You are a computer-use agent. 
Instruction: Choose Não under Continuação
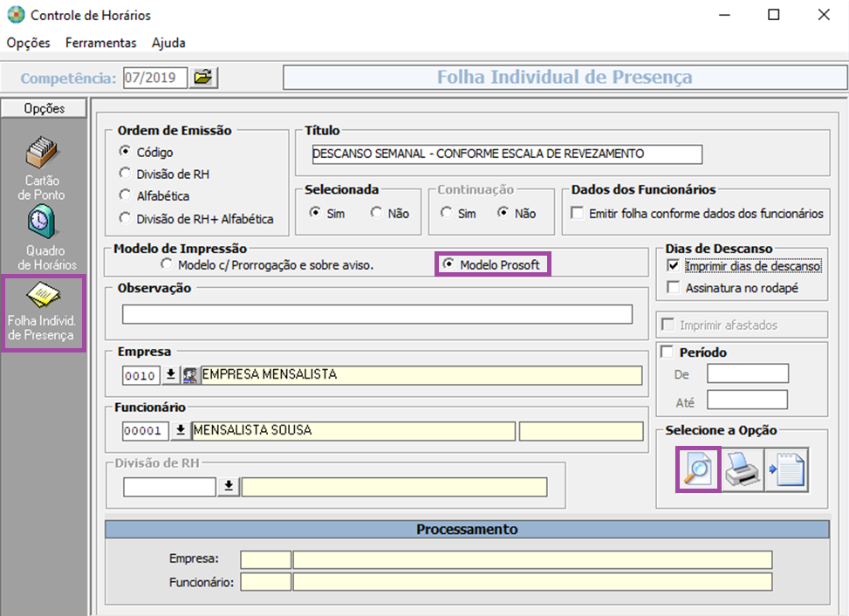click(x=503, y=213)
